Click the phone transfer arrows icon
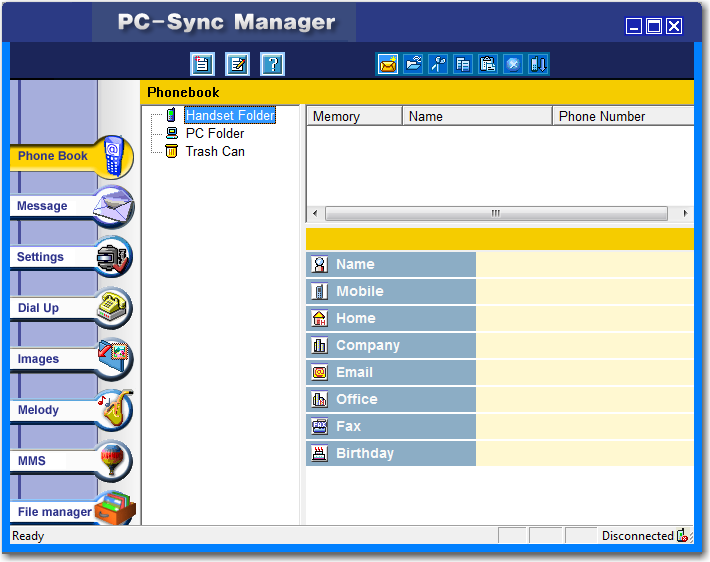 point(538,65)
